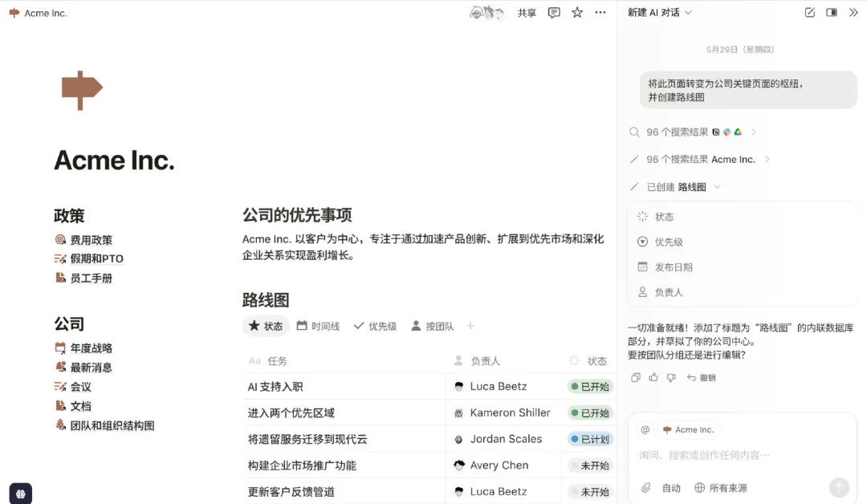Screen dimensions: 867x504
Task: Add a new view with plus button
Action: pos(470,326)
